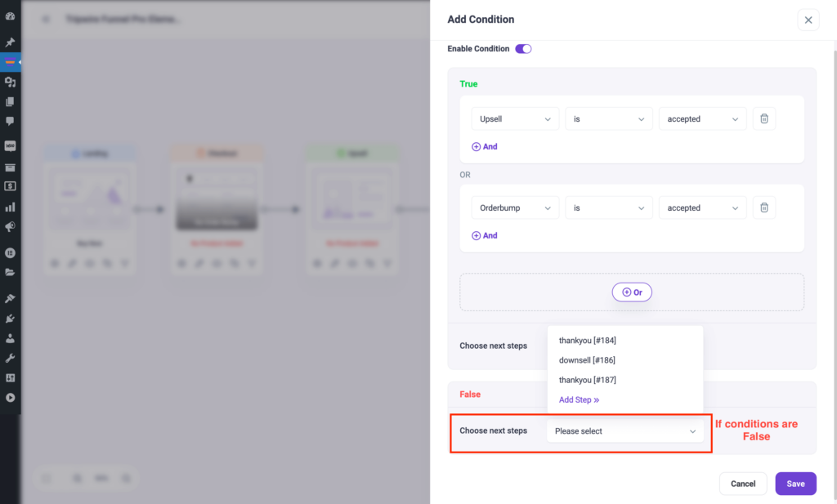Open the dashboard icon at top of sidebar
The height and width of the screenshot is (504, 837).
tap(11, 19)
